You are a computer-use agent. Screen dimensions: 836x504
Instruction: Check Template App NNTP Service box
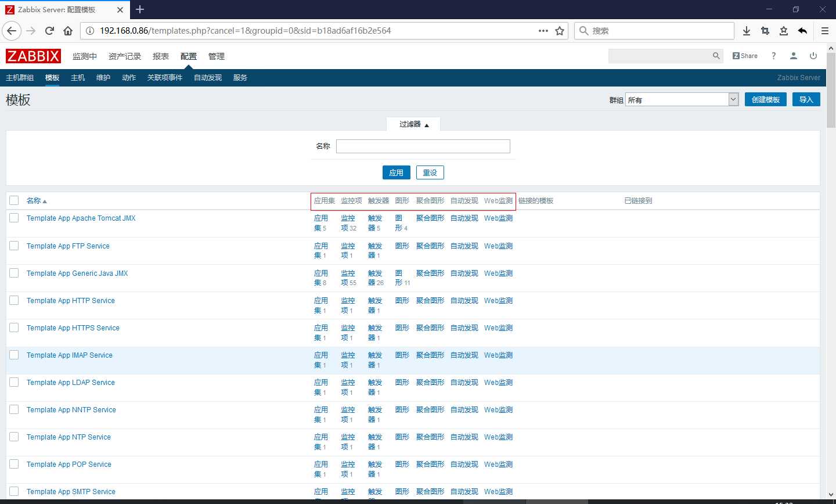click(x=14, y=409)
